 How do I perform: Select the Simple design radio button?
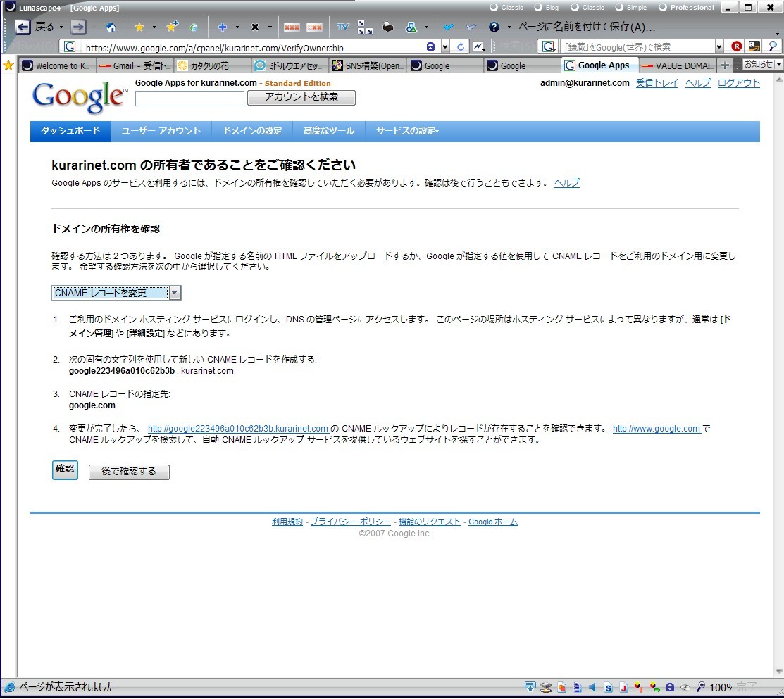click(x=619, y=8)
